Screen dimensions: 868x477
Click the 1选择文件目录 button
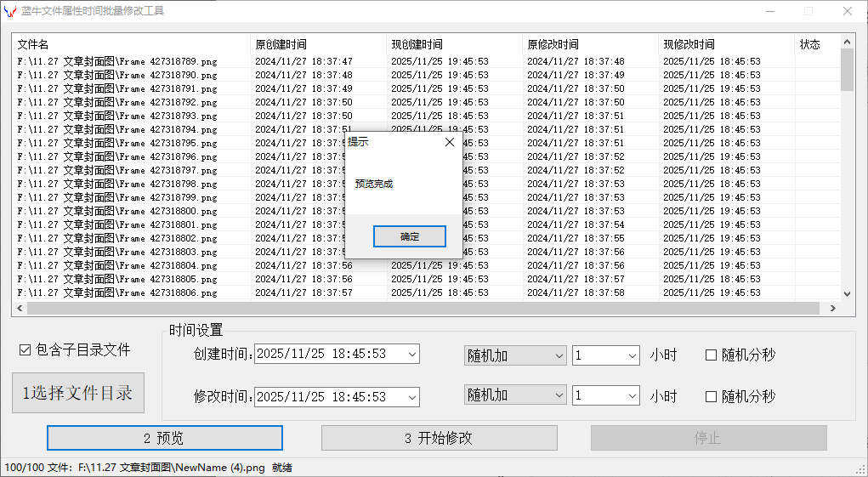pyautogui.click(x=78, y=393)
